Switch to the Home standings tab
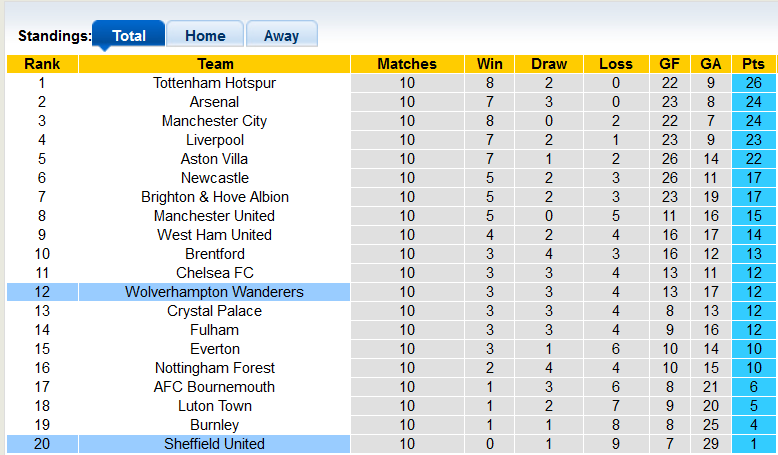The width and height of the screenshot is (778, 455). tap(205, 35)
